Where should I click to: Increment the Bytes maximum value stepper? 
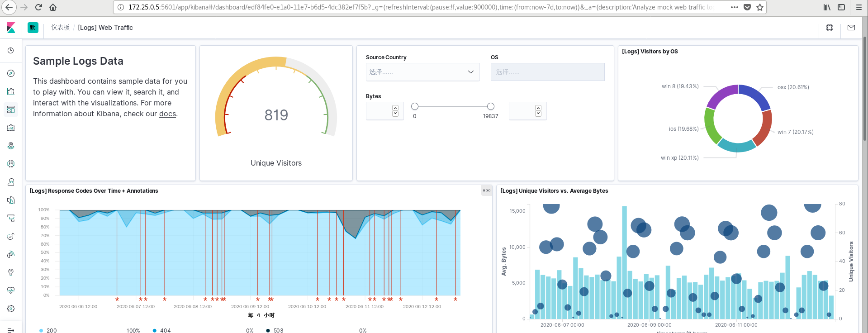[x=538, y=108]
